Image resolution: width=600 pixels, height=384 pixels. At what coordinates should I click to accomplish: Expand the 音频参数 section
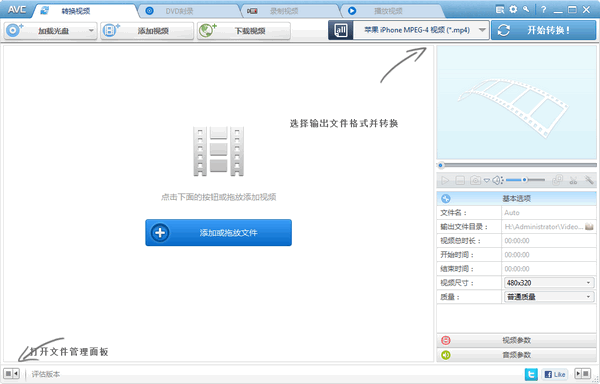[517, 355]
